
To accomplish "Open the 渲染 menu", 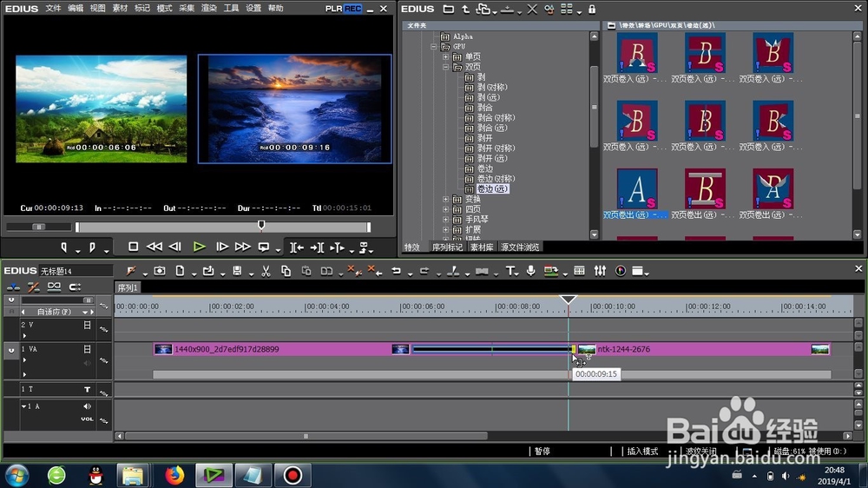I will pos(208,9).
